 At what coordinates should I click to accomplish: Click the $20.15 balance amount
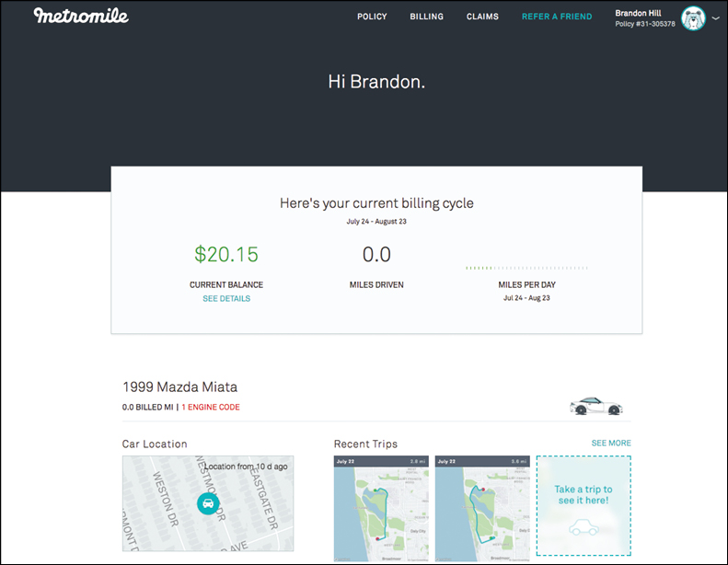click(x=226, y=254)
